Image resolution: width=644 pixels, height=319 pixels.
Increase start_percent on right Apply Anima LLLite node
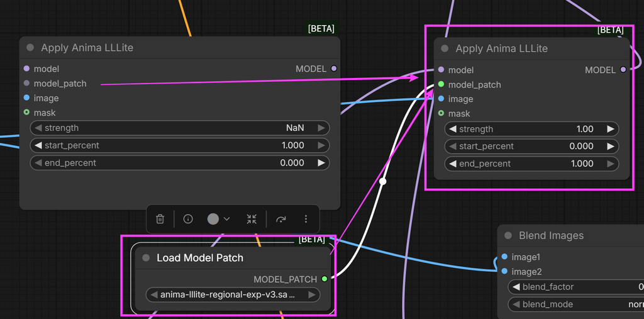point(611,147)
